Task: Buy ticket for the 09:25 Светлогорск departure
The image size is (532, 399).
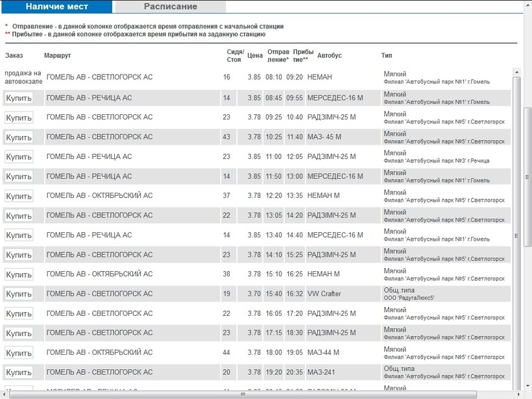Action: pos(19,117)
